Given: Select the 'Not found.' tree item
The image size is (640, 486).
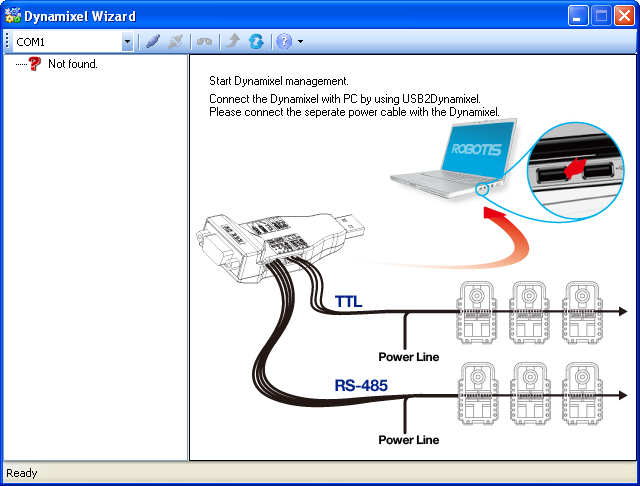Looking at the screenshot, I should click(x=73, y=64).
